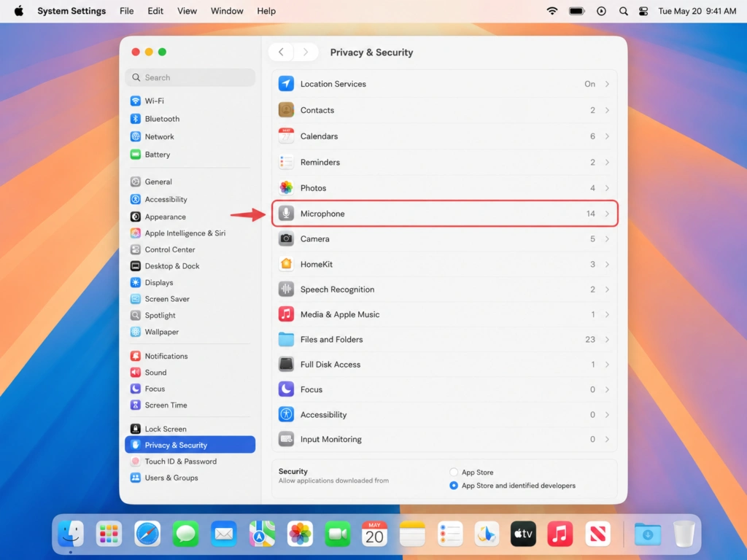Open the Desktop & Dock sidebar icon
The image size is (747, 560).
[135, 265]
